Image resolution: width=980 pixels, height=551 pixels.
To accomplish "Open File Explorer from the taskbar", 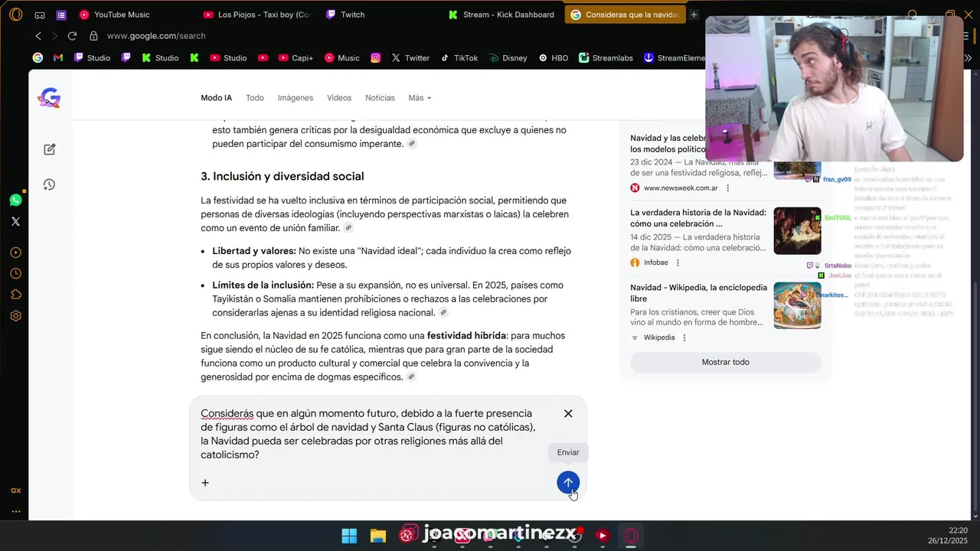I will click(378, 536).
